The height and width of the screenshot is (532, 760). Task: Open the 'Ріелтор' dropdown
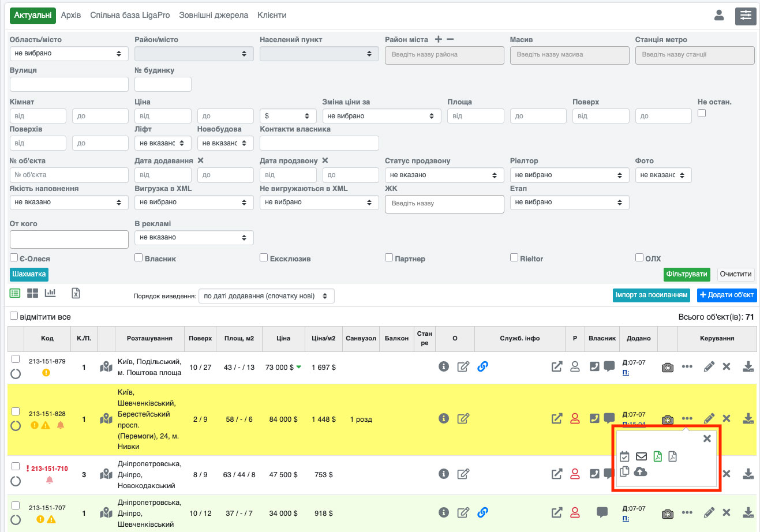click(x=569, y=175)
